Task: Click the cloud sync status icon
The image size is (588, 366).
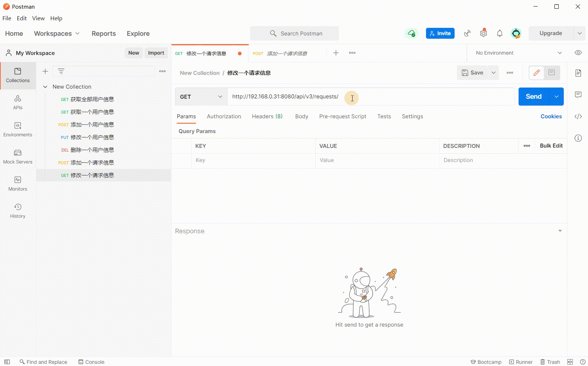Action: tap(412, 33)
